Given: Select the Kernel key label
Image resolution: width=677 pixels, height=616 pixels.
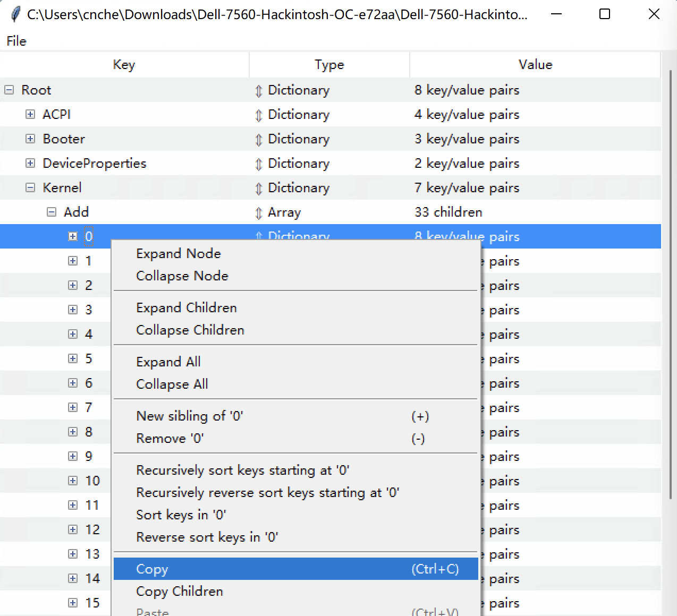Looking at the screenshot, I should point(62,187).
